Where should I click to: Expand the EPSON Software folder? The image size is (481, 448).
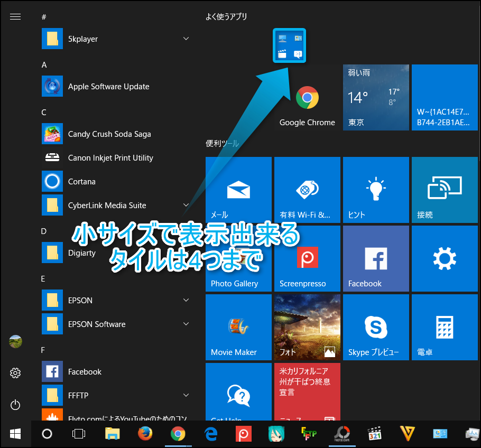tap(186, 324)
